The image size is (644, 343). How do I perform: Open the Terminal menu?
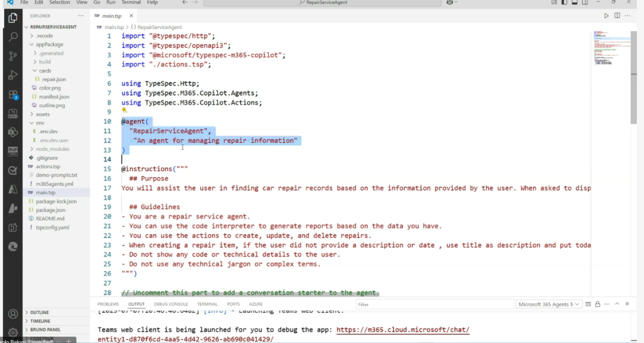coord(131,3)
